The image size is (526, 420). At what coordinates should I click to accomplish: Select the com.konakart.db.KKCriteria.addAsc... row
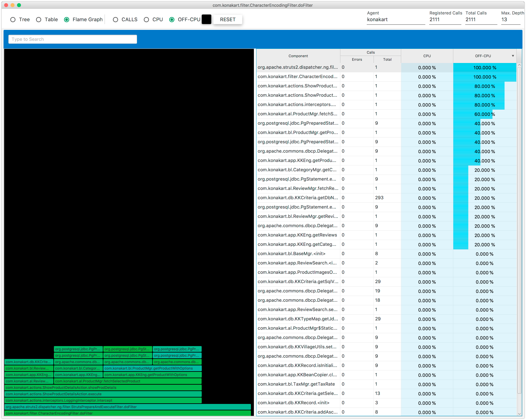pyautogui.click(x=386, y=412)
